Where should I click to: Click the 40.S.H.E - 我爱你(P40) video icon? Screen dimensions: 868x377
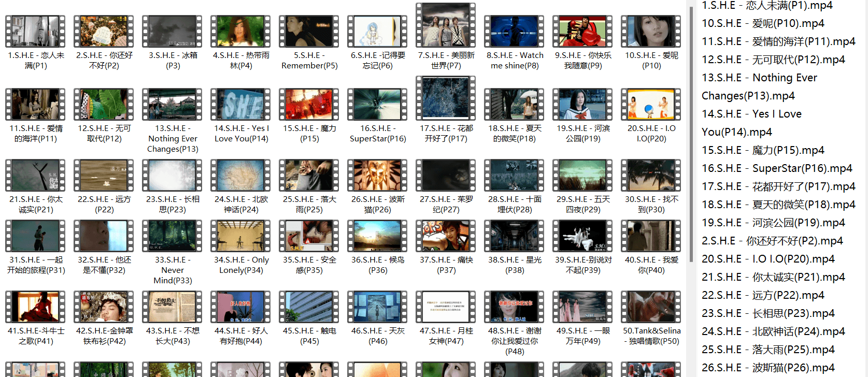(651, 236)
